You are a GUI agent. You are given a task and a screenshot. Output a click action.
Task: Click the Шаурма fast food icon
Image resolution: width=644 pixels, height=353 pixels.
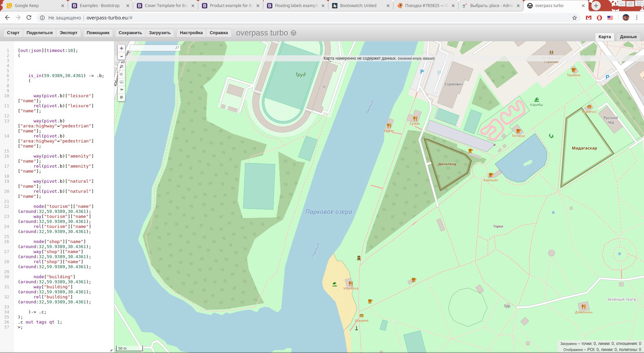tap(361, 316)
